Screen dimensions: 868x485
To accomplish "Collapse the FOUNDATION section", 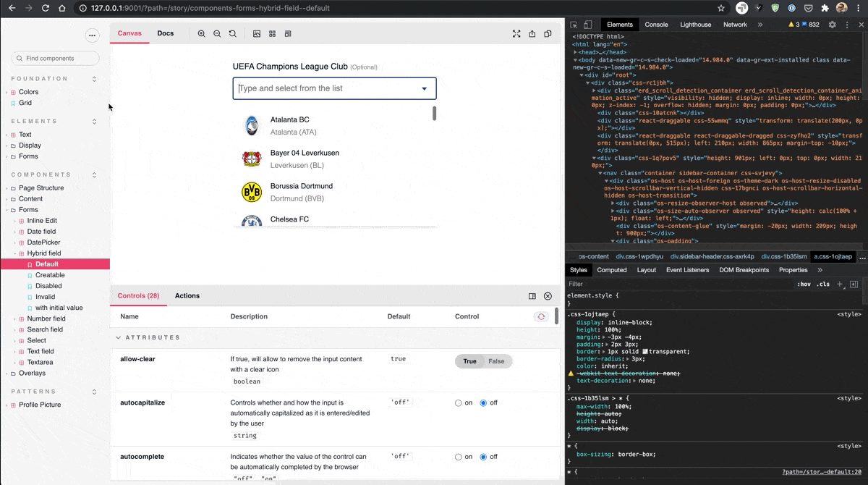I will point(94,79).
